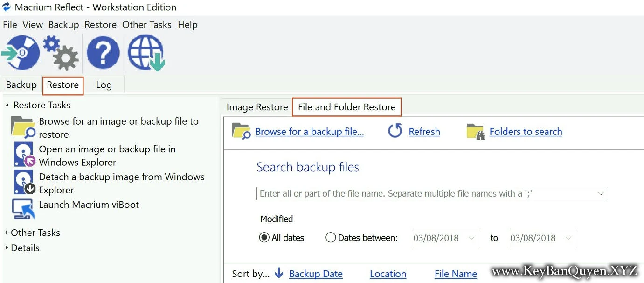This screenshot has height=283, width=644.
Task: Expand the Other Tasks section
Action: click(x=7, y=233)
